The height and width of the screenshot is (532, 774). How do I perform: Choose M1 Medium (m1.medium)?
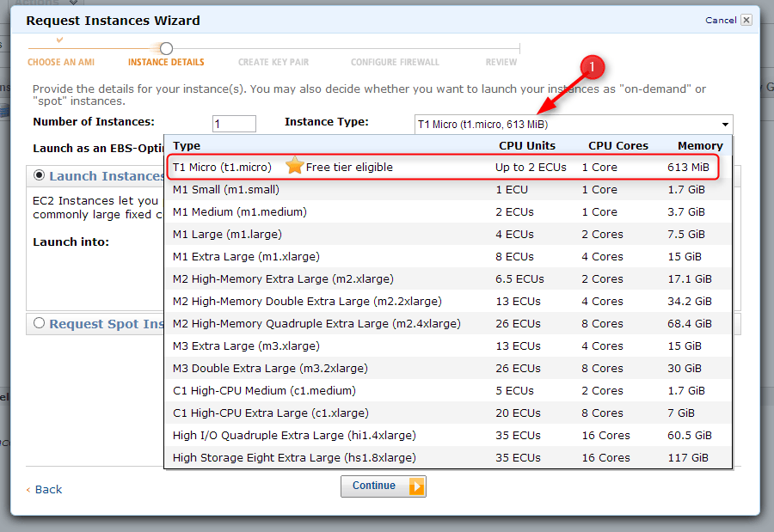(448, 211)
